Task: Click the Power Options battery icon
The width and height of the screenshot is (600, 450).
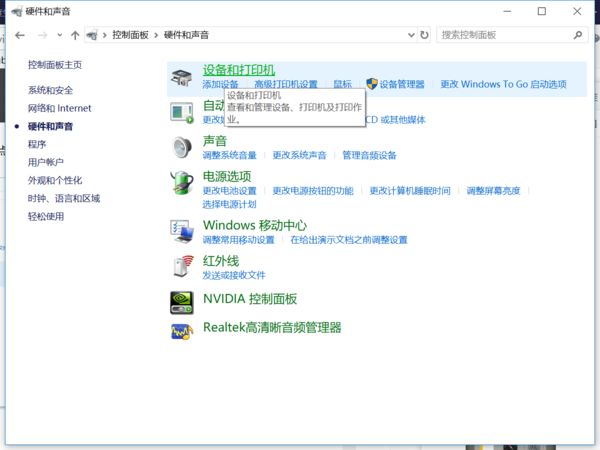Action: pos(182,182)
